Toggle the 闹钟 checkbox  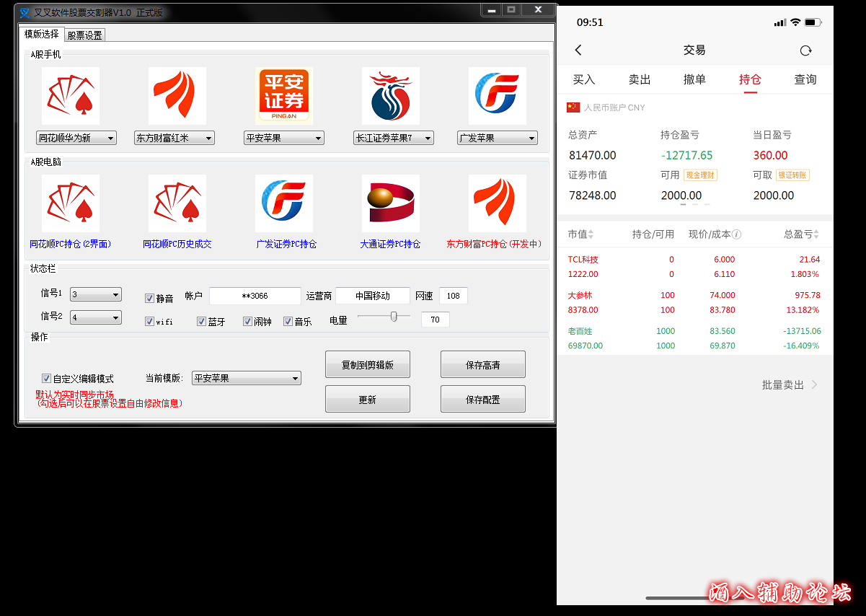(x=248, y=322)
